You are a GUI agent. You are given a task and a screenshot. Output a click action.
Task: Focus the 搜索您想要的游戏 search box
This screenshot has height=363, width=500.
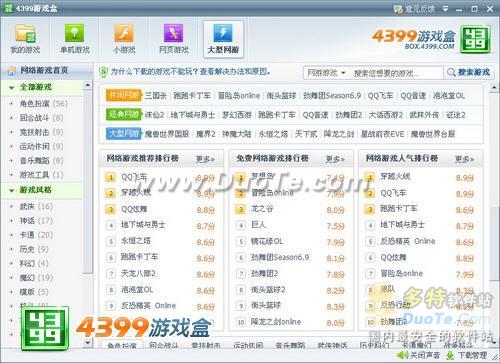pyautogui.click(x=397, y=73)
